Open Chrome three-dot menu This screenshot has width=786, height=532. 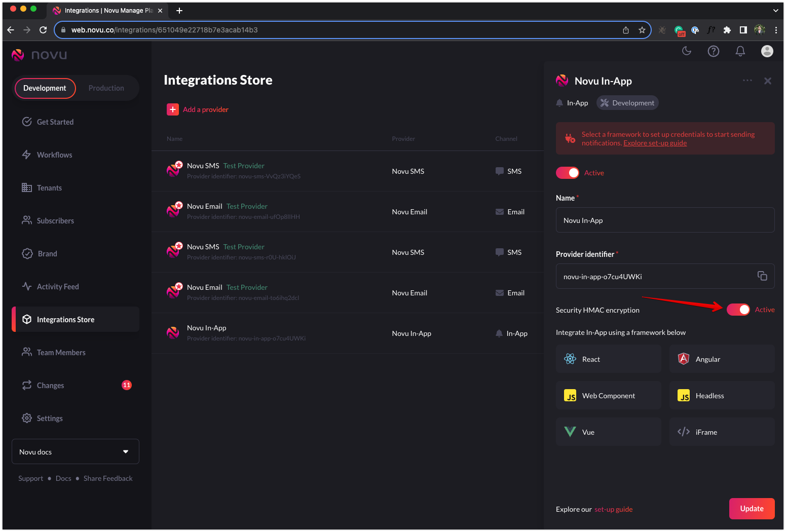click(x=776, y=30)
